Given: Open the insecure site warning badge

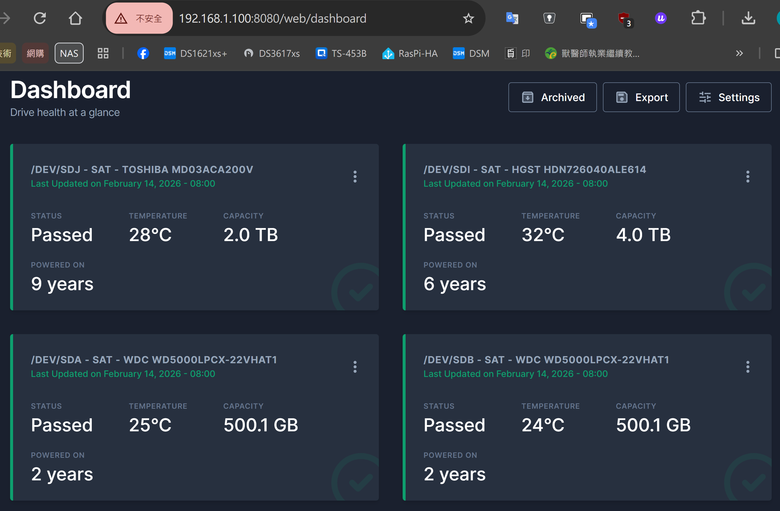Looking at the screenshot, I should pos(139,18).
